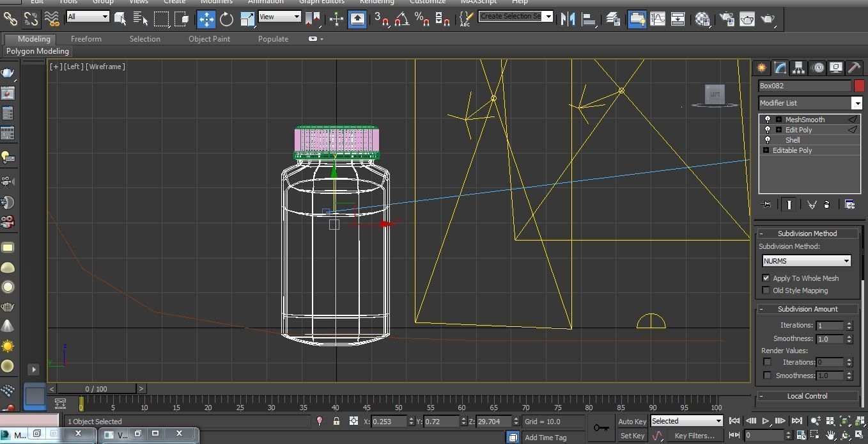Open the selection filter All dropdown
This screenshot has height=444, width=868.
(88, 17)
